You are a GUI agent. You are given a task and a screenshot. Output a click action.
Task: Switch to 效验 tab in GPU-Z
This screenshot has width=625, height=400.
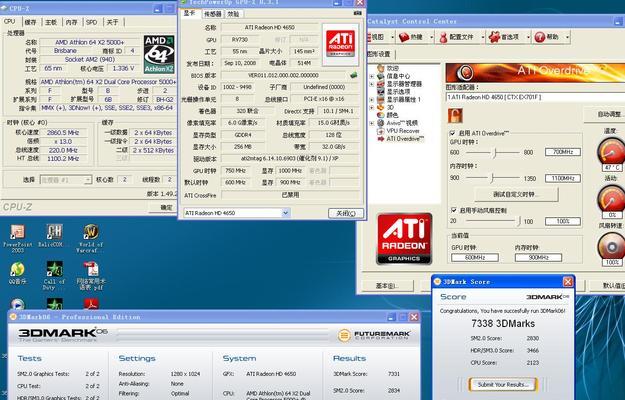pyautogui.click(x=233, y=14)
